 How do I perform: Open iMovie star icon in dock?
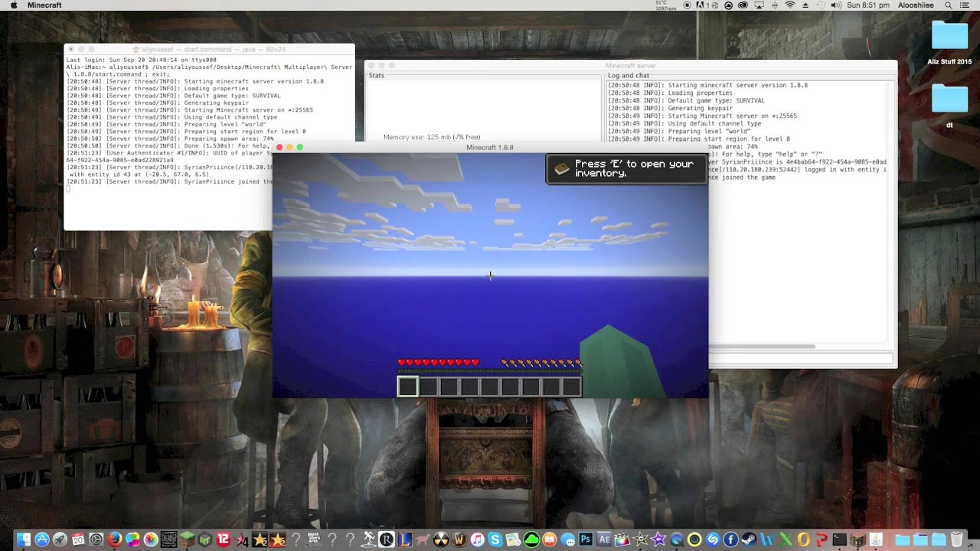pyautogui.click(x=658, y=540)
